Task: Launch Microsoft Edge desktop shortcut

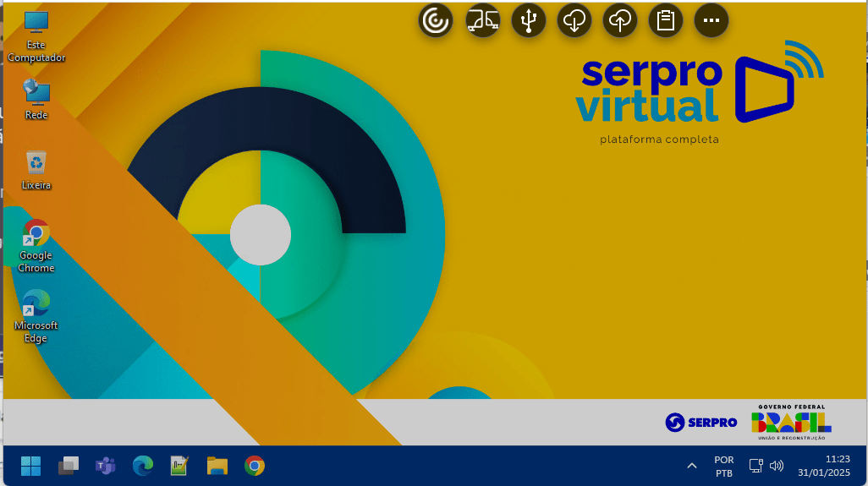Action: (36, 316)
